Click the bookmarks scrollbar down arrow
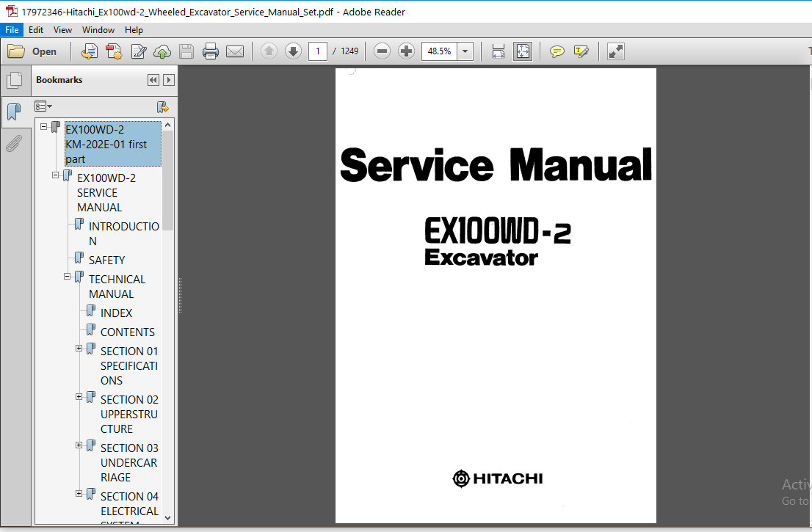812x532 pixels. (x=167, y=517)
